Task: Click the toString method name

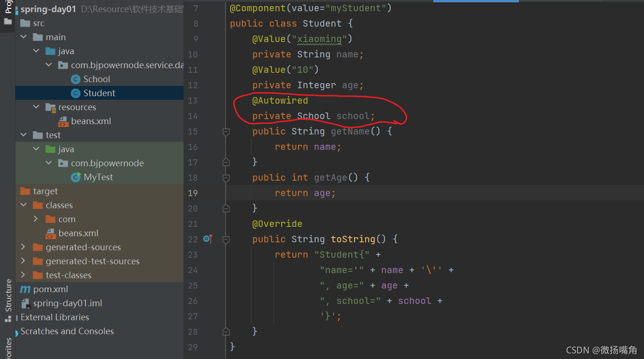Action: click(x=353, y=239)
